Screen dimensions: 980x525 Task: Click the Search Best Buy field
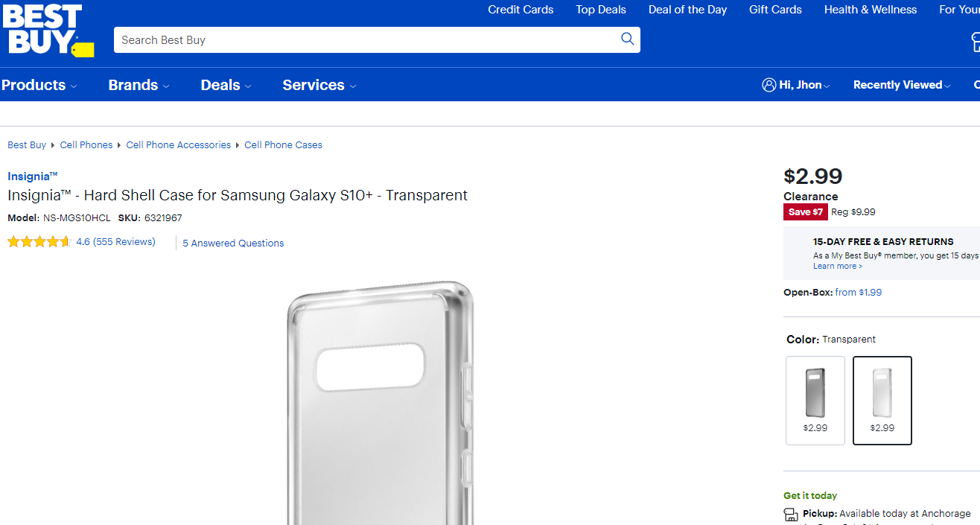click(x=365, y=40)
